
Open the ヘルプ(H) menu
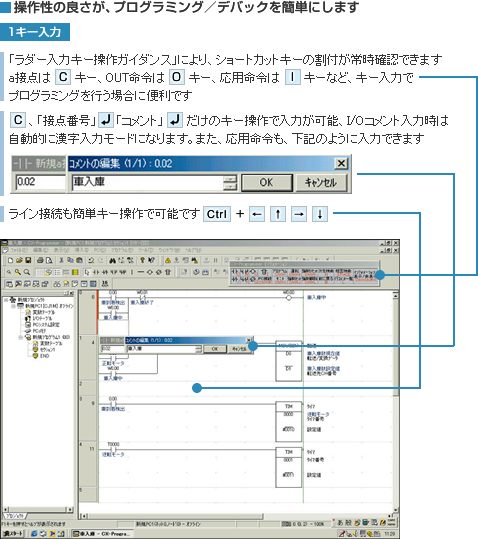(192, 250)
